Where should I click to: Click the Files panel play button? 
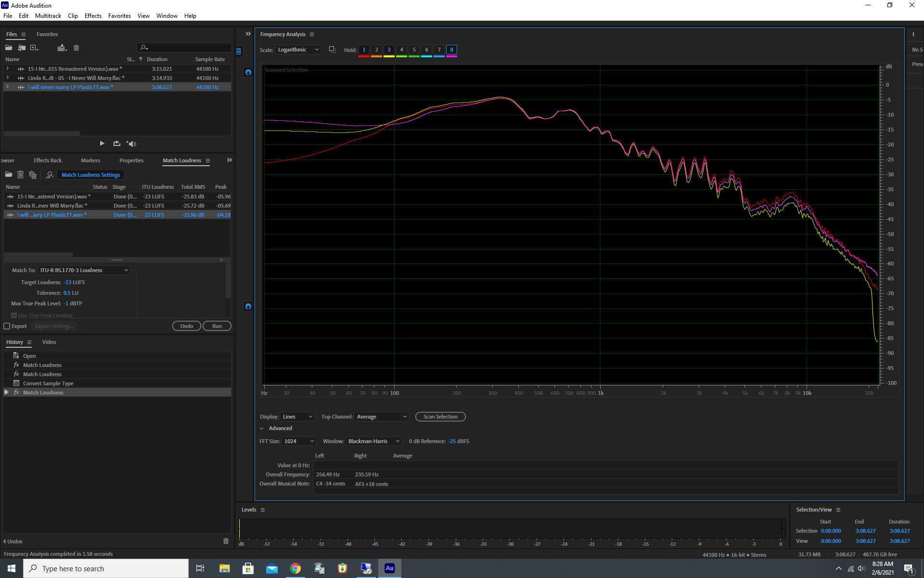click(x=102, y=144)
